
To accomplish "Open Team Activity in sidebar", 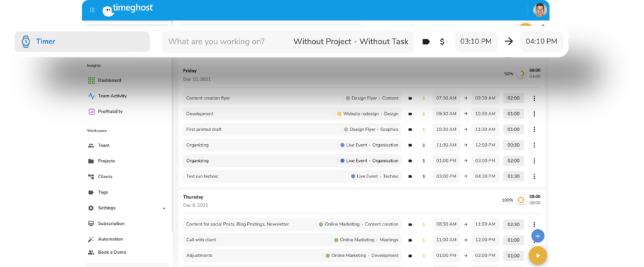I will [x=112, y=96].
